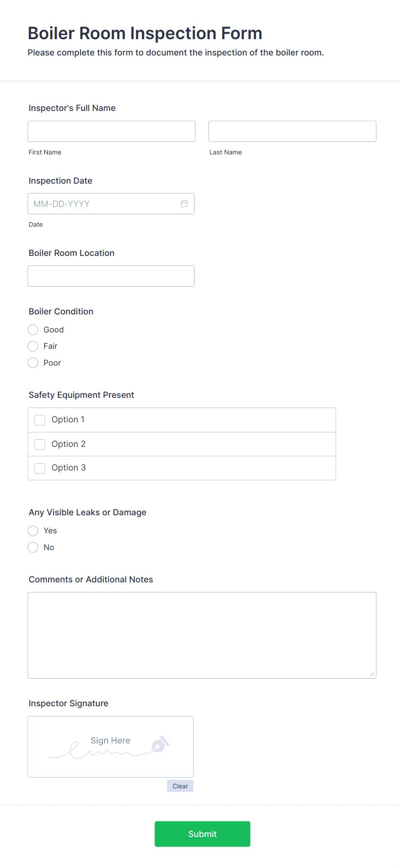
Task: Click the Last Name input field
Action: 292,131
